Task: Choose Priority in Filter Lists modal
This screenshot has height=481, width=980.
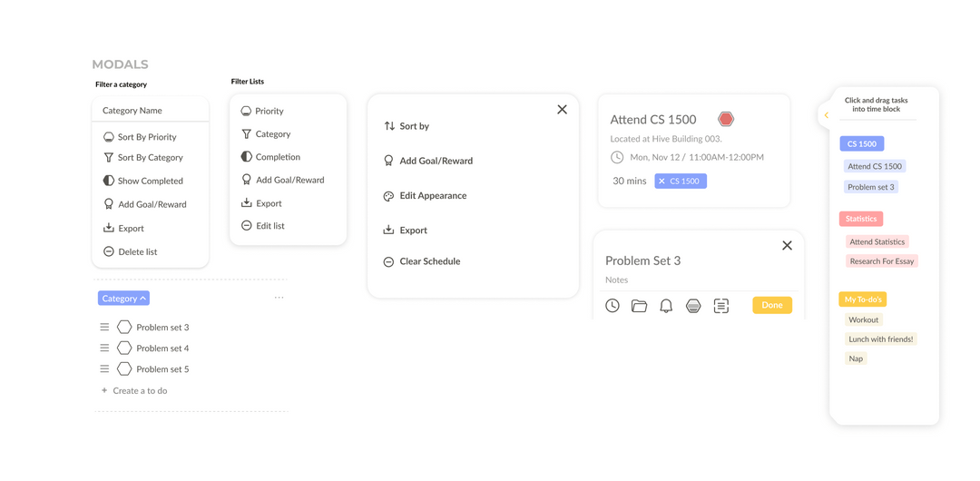Action: pyautogui.click(x=262, y=111)
